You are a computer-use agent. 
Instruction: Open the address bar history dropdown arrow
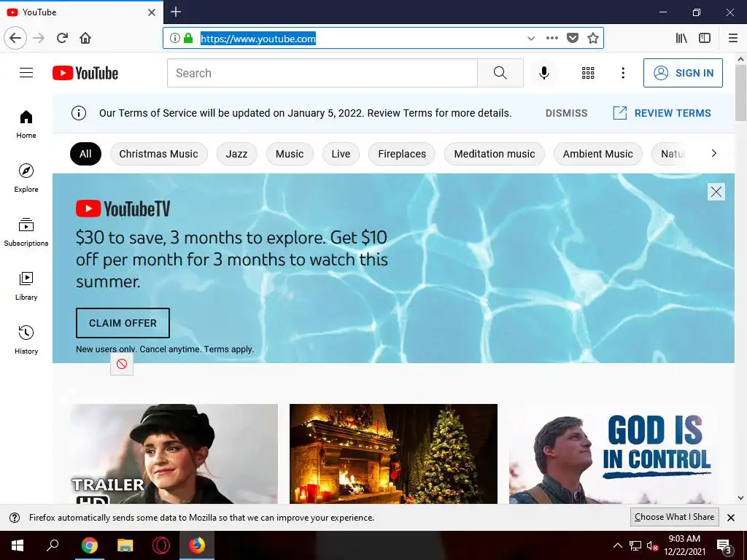pyautogui.click(x=531, y=39)
